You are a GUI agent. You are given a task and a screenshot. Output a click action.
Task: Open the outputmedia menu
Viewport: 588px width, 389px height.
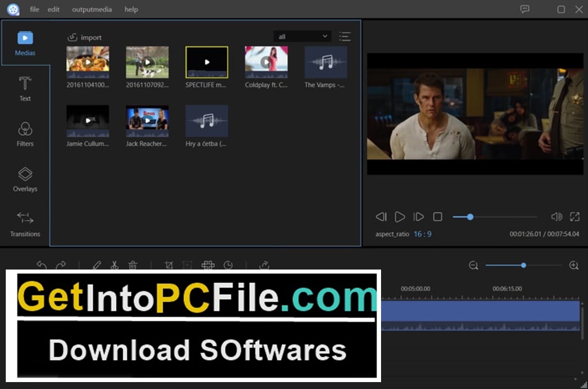point(92,9)
